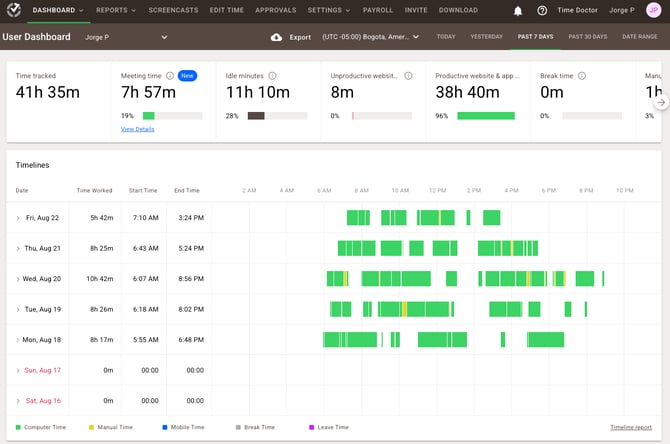Show info for Idle minutes

[272, 76]
